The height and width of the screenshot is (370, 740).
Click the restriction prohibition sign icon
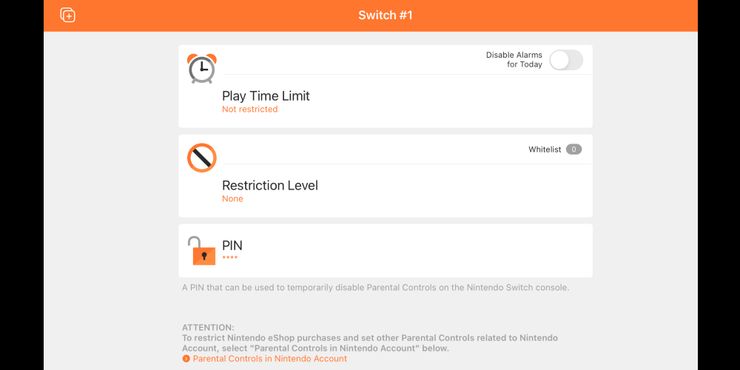point(202,158)
